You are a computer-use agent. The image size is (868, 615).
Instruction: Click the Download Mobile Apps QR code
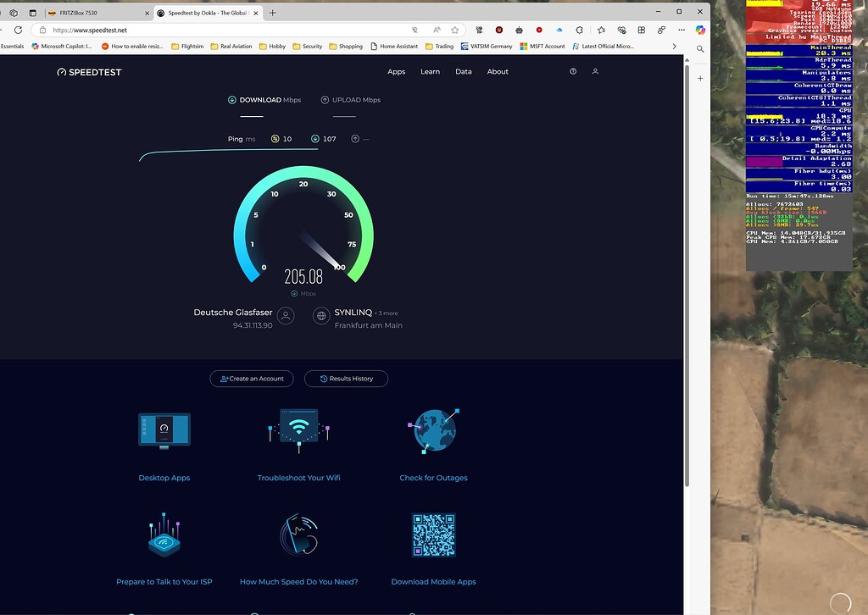point(433,535)
